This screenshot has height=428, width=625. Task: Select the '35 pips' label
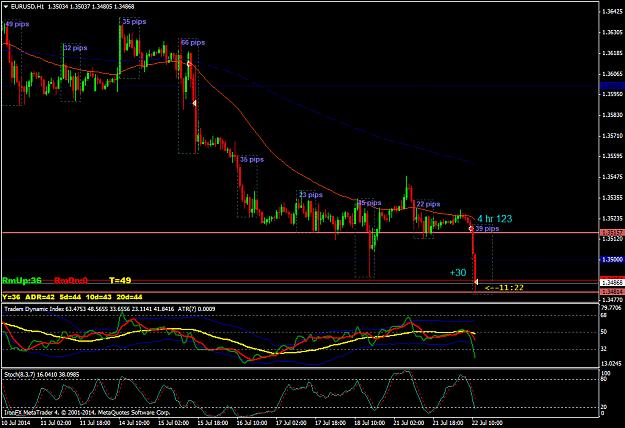pos(134,22)
